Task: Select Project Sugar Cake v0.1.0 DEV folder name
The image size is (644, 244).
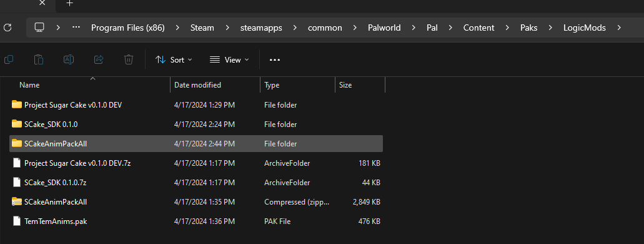Action: (x=73, y=105)
